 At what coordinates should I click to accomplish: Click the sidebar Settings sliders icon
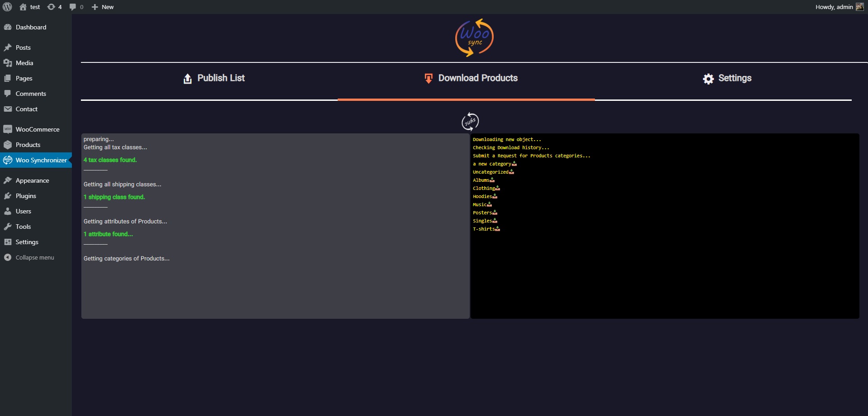[8, 242]
